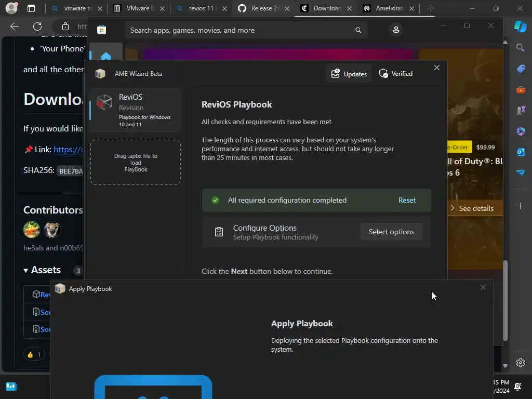Click See details on Call of Duty banner
Viewport: 532px width, 399px height.
[x=473, y=208]
